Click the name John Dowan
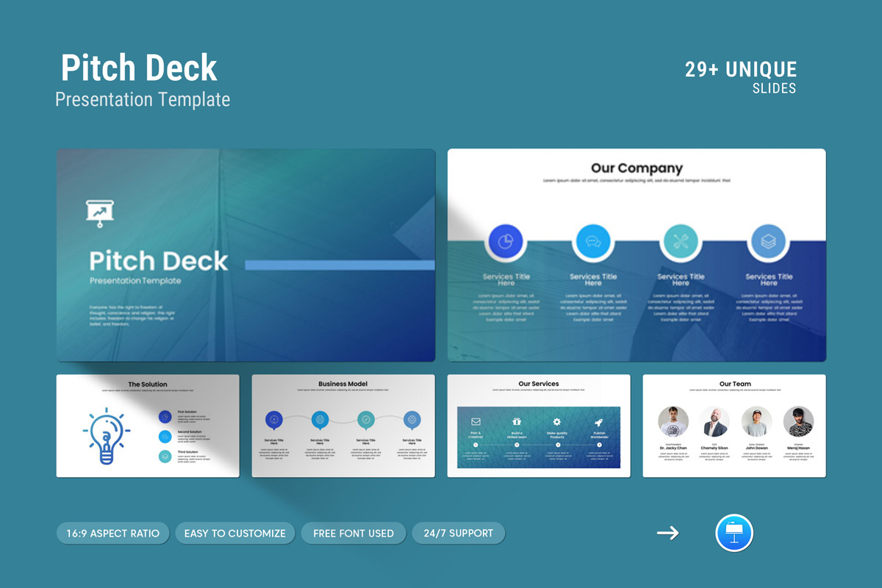The image size is (882, 588). pos(756,448)
